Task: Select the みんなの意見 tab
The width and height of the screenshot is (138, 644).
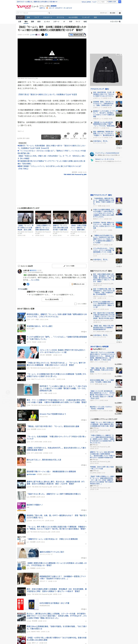Action: pos(73,17)
